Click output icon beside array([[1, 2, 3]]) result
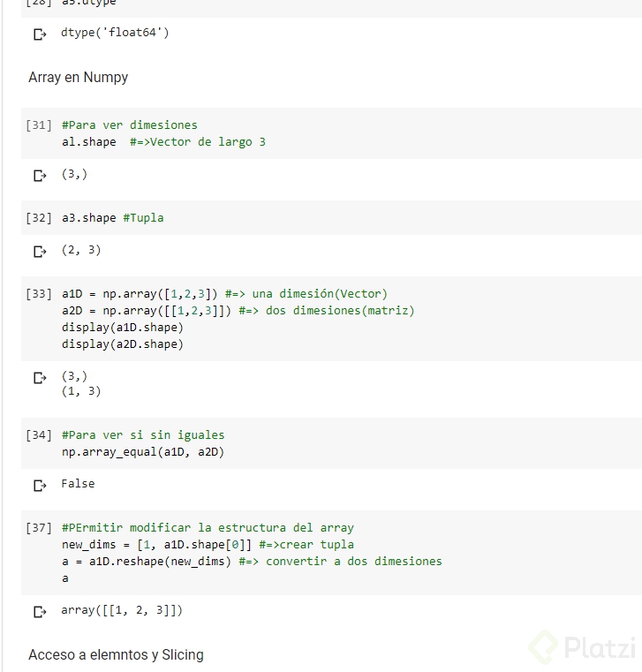The image size is (642, 672). (x=40, y=612)
